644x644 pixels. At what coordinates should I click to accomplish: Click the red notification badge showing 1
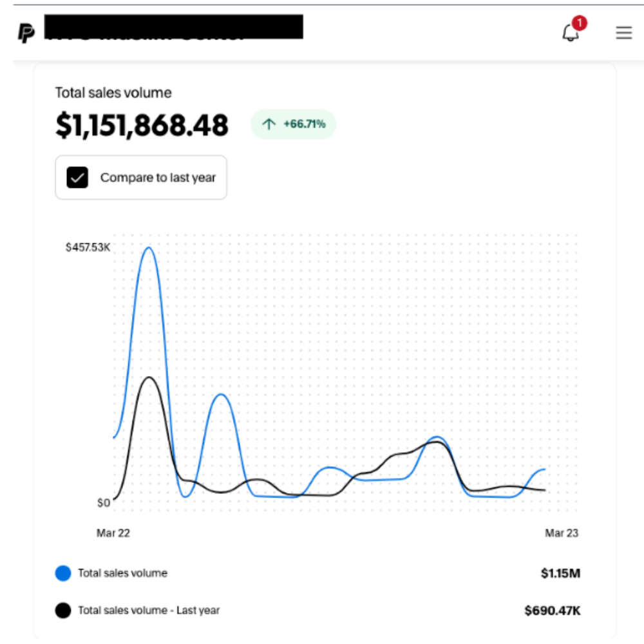(x=578, y=23)
